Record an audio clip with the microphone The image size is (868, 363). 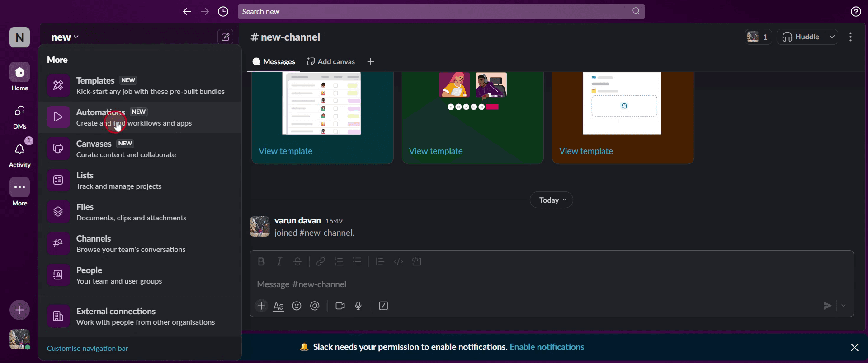(x=359, y=306)
